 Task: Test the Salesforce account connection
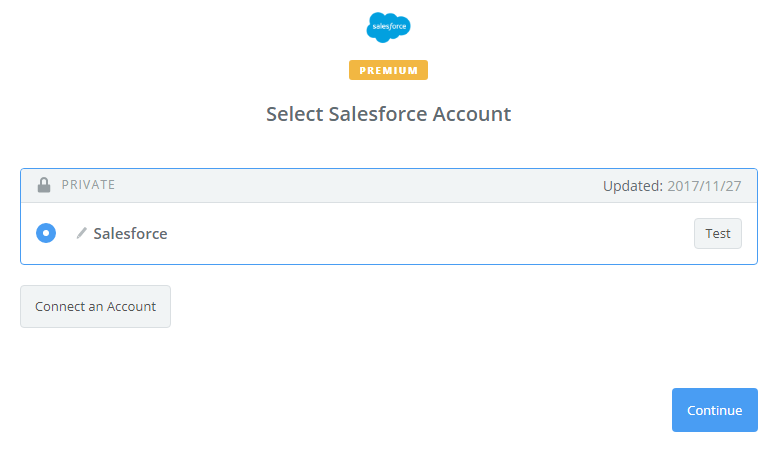[718, 233]
